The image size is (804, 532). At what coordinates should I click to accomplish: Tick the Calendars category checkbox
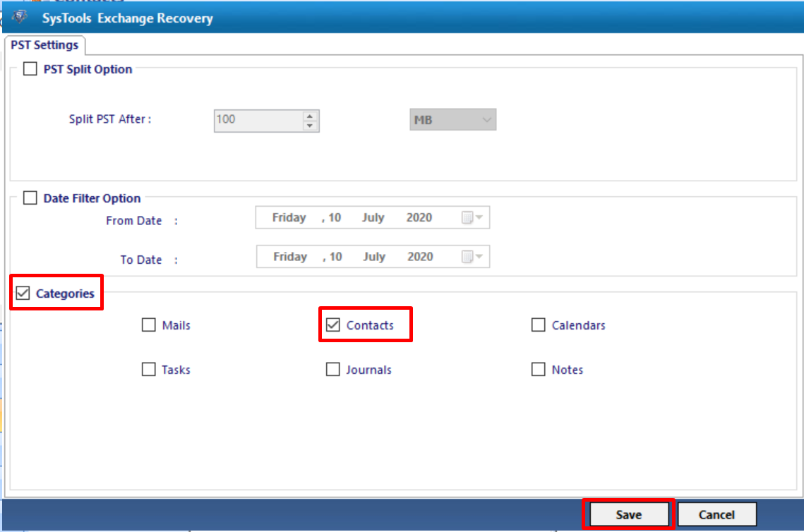coord(539,325)
